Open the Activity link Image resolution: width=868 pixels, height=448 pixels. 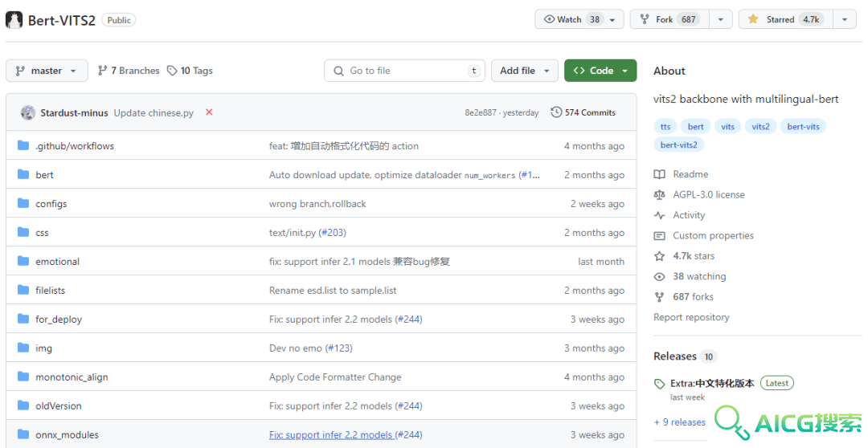689,215
